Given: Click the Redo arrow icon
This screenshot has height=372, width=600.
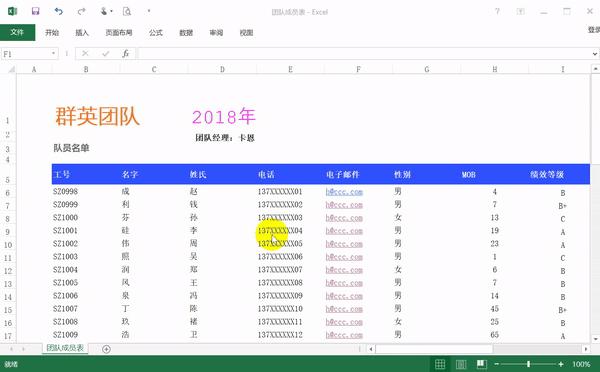Looking at the screenshot, I should (x=81, y=11).
